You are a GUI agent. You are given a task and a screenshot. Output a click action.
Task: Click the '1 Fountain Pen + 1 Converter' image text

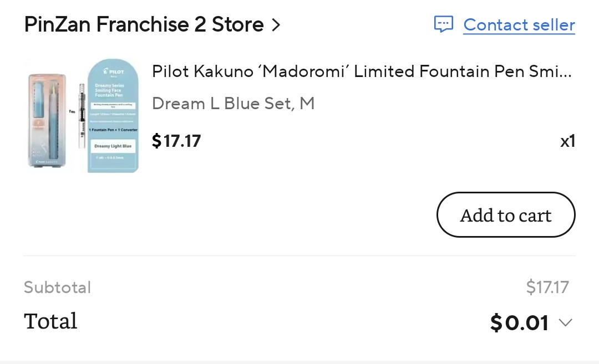coord(113,130)
